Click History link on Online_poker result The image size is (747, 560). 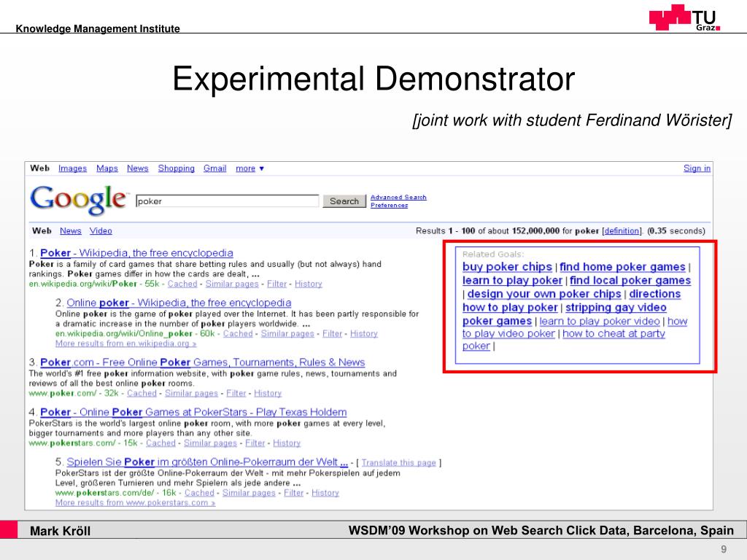[364, 334]
